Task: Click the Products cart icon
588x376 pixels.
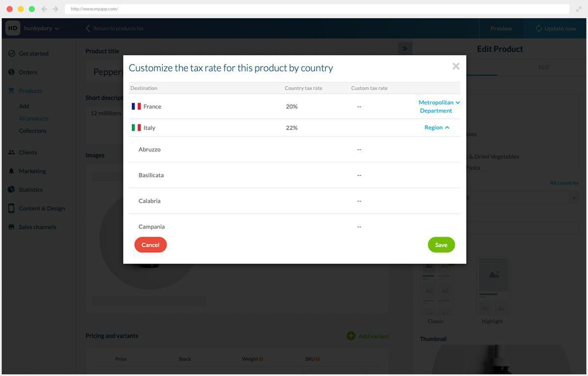Action: pos(11,91)
